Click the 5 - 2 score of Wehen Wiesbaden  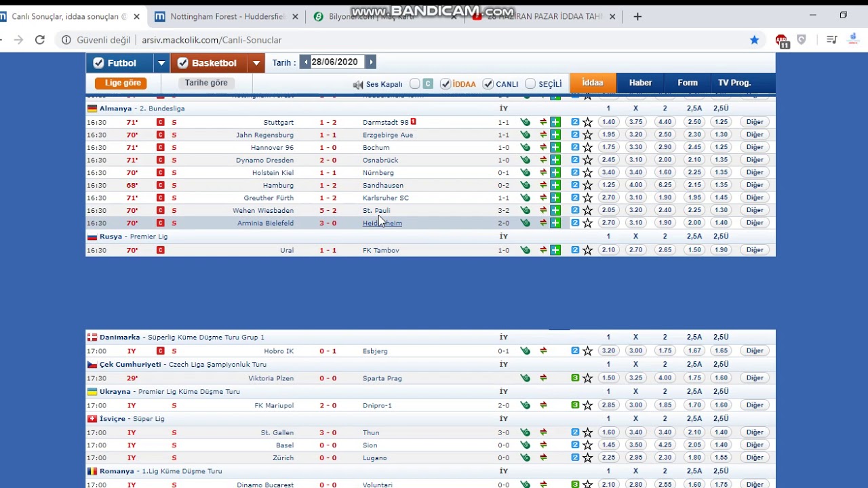(328, 210)
